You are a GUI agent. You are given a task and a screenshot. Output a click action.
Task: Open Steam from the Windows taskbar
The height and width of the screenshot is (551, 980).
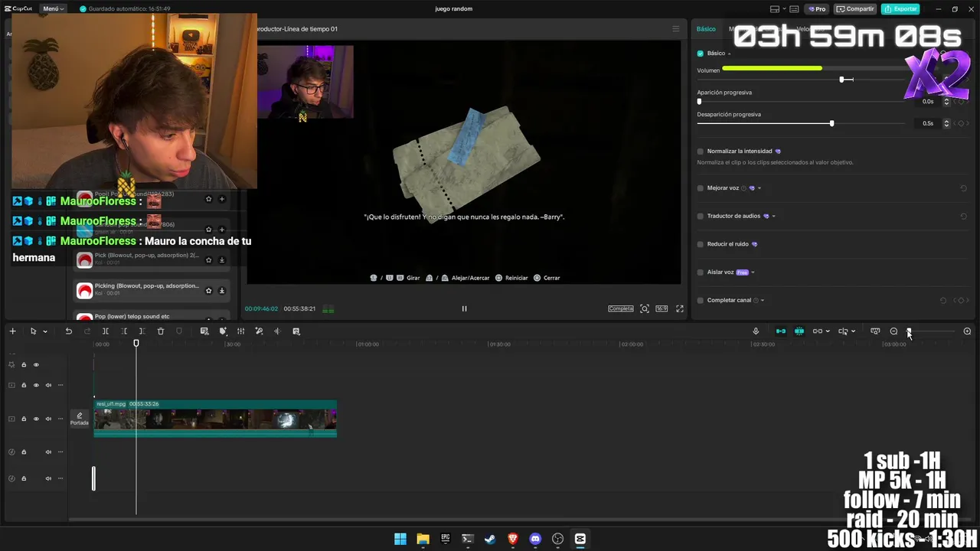490,539
